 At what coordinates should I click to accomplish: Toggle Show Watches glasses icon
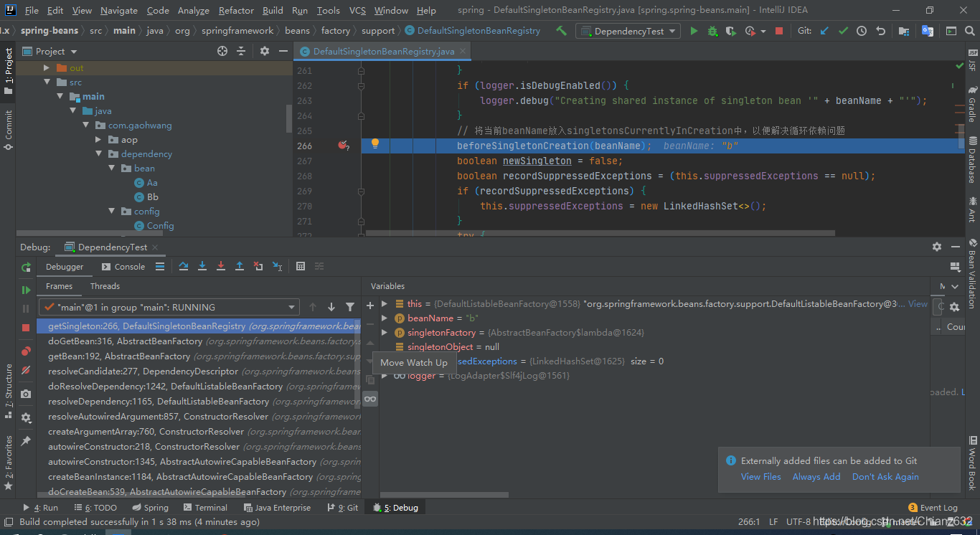pyautogui.click(x=370, y=399)
